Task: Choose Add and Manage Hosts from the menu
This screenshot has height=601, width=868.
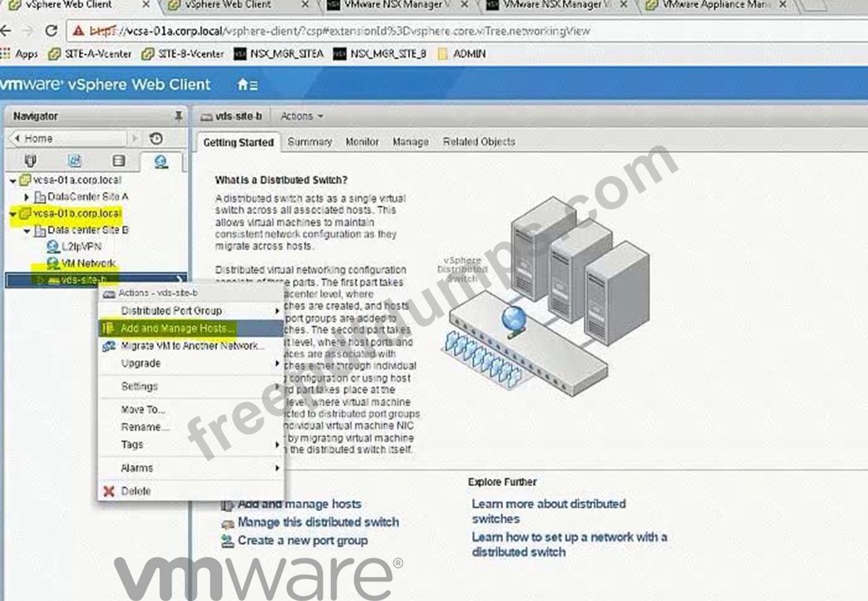Action: pos(191,328)
